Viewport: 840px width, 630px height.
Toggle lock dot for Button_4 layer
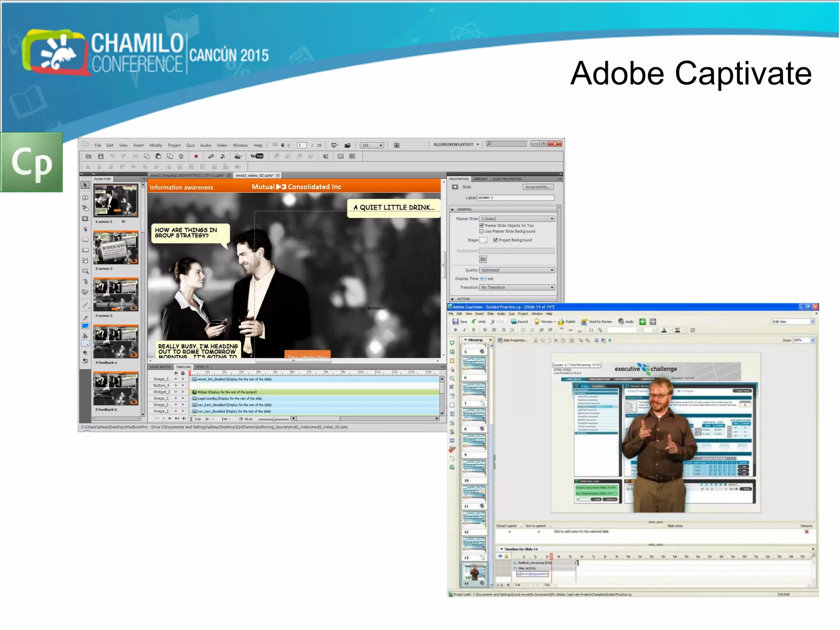point(183,386)
